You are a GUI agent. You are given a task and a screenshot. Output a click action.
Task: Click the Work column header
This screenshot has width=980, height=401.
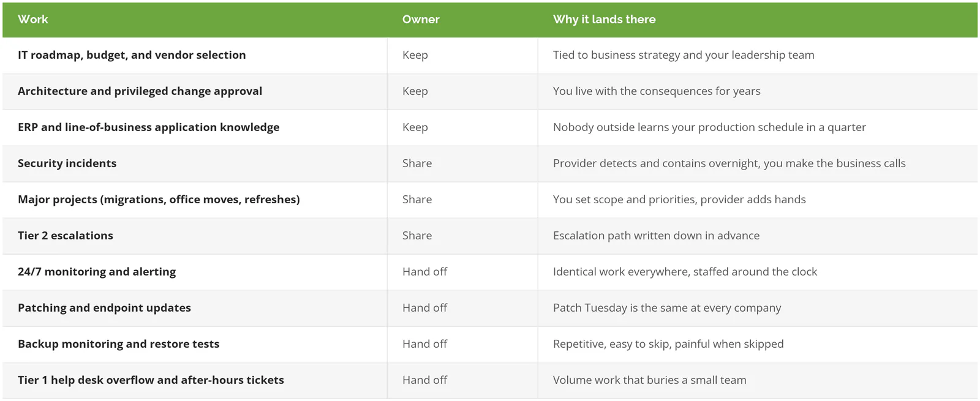coord(33,20)
